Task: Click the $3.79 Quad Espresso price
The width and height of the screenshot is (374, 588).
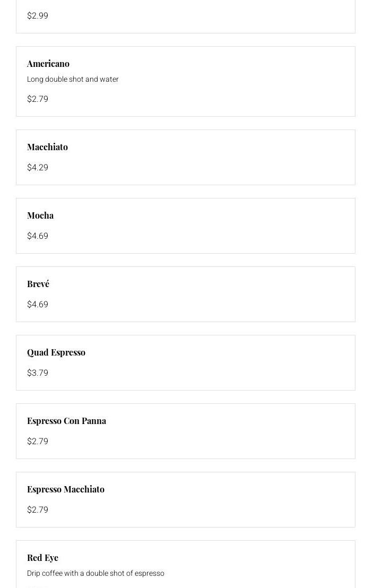Action: coord(38,373)
